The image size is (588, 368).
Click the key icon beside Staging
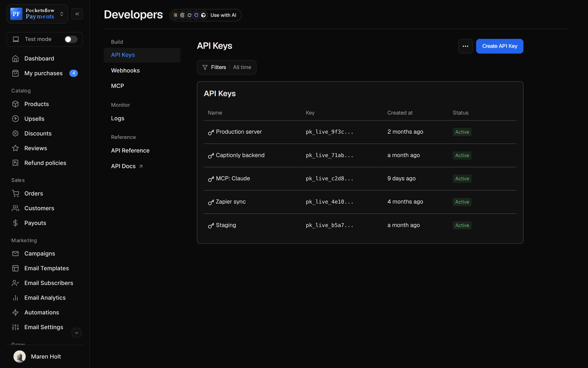click(211, 225)
